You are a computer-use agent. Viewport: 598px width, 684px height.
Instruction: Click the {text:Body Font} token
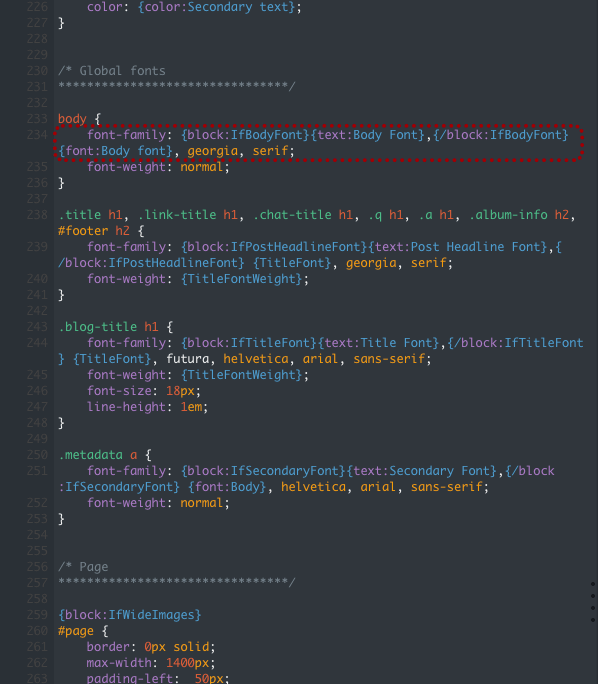368,135
